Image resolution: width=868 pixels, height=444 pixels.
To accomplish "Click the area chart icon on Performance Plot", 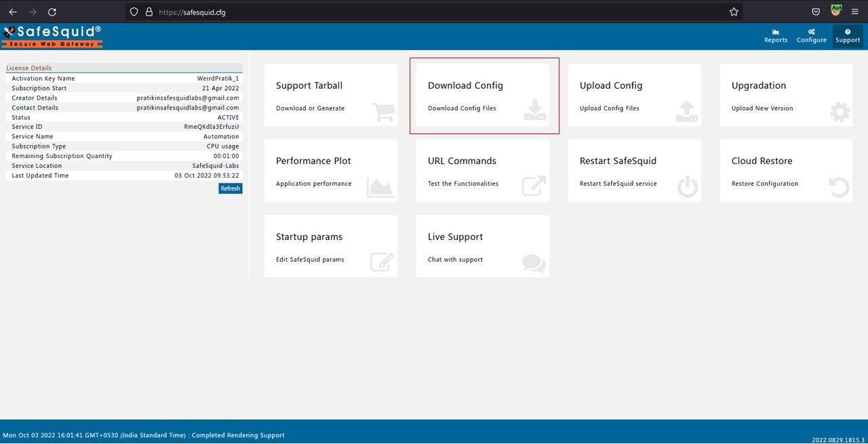I will coord(380,187).
